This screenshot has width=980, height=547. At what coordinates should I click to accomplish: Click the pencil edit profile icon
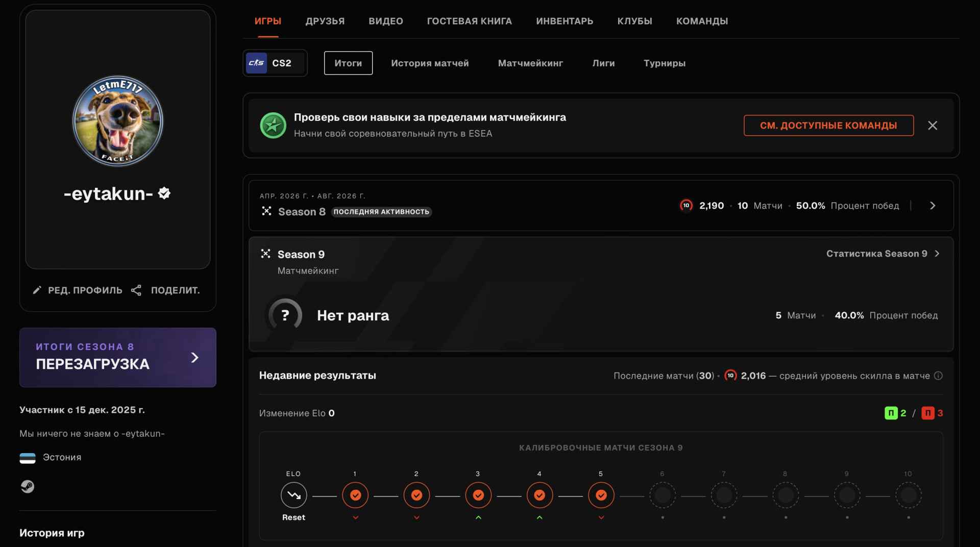(37, 290)
